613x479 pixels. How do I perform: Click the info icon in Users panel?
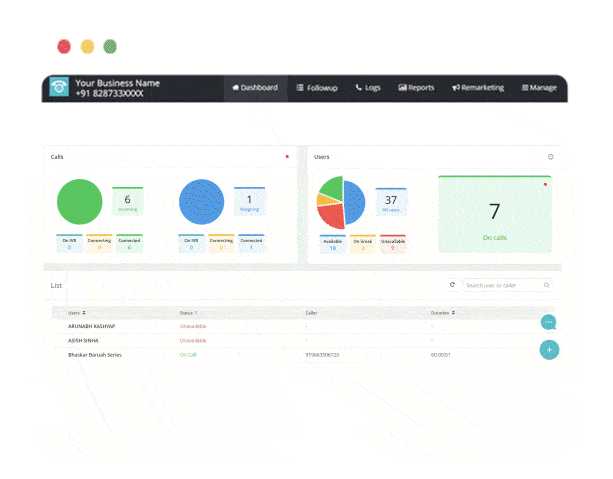pos(550,157)
